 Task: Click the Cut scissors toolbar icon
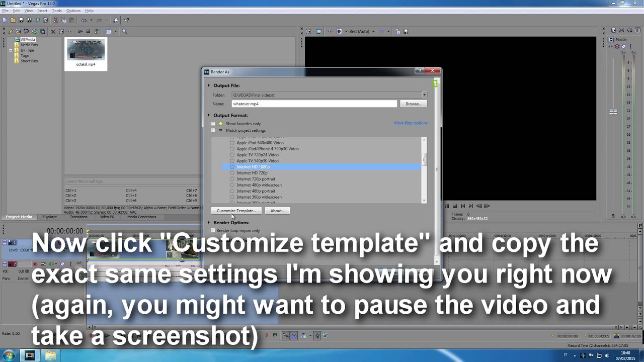56,20
